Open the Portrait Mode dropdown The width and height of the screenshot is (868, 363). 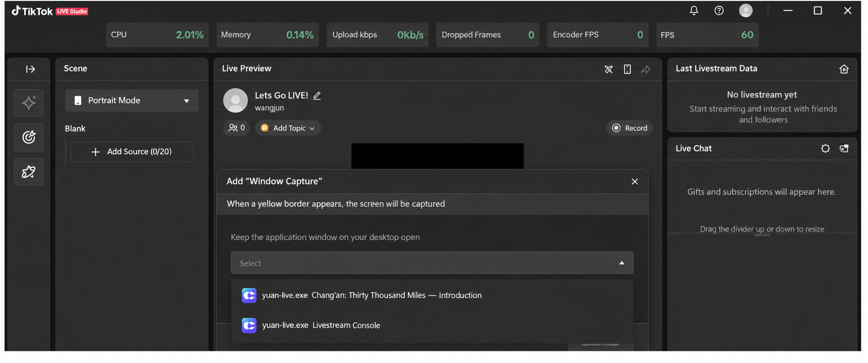(132, 101)
